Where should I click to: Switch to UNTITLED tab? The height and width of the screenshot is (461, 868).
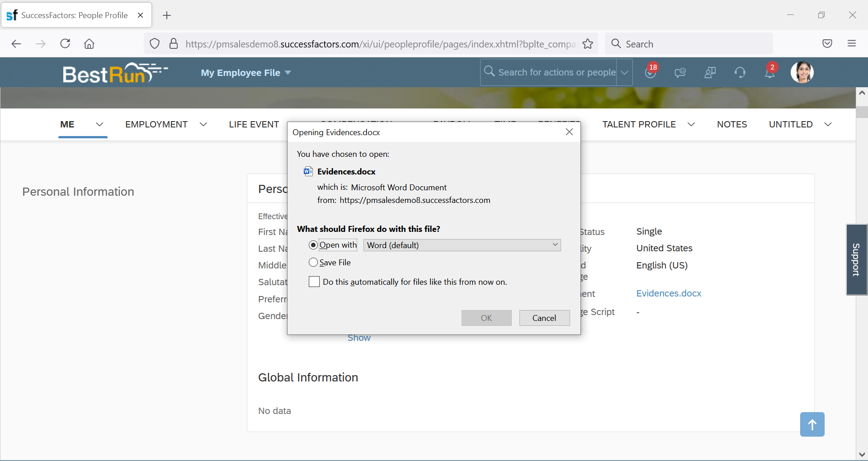(791, 124)
